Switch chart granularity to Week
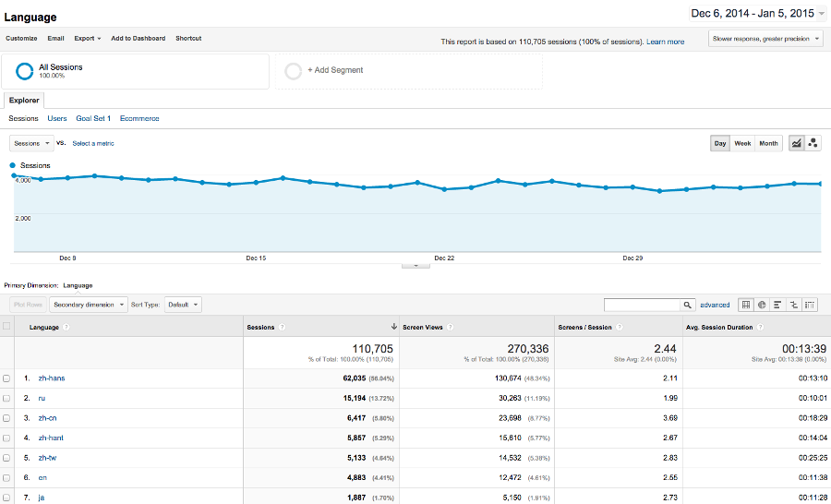Screen dimensions: 831x504 (x=742, y=143)
